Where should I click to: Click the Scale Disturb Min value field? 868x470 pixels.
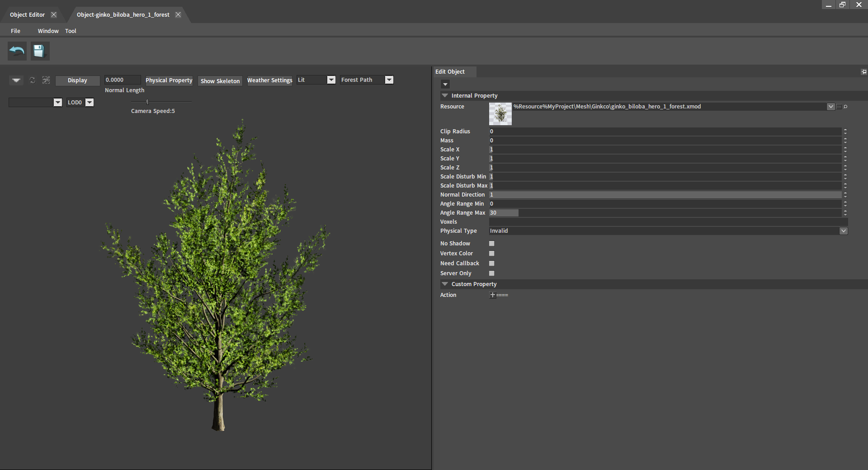(x=665, y=177)
